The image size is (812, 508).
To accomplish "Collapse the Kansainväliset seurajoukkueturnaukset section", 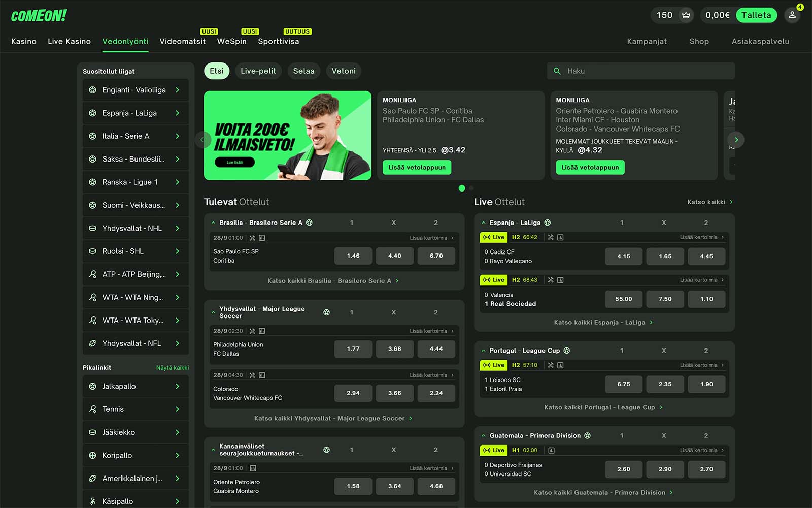I will pyautogui.click(x=213, y=450).
